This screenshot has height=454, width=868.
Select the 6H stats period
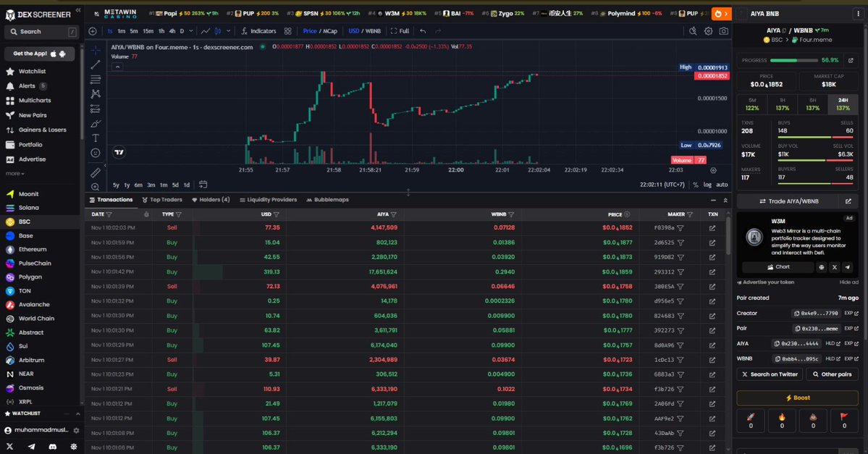[x=813, y=104]
